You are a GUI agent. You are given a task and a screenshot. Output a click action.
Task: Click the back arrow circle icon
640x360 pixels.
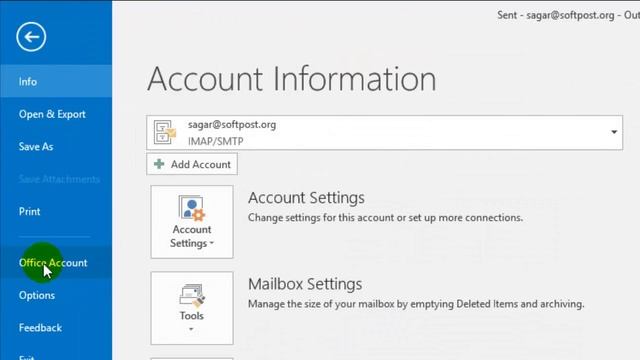click(31, 37)
